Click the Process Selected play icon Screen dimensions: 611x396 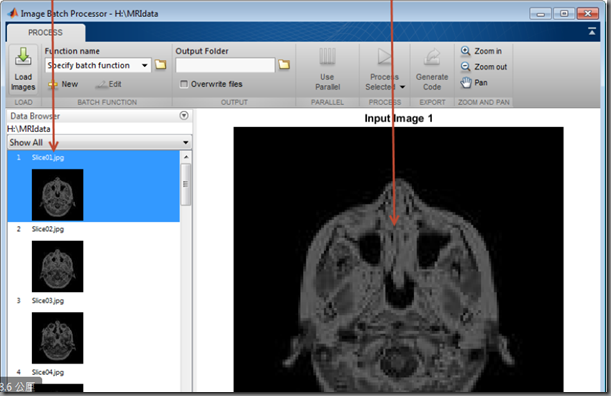click(384, 57)
